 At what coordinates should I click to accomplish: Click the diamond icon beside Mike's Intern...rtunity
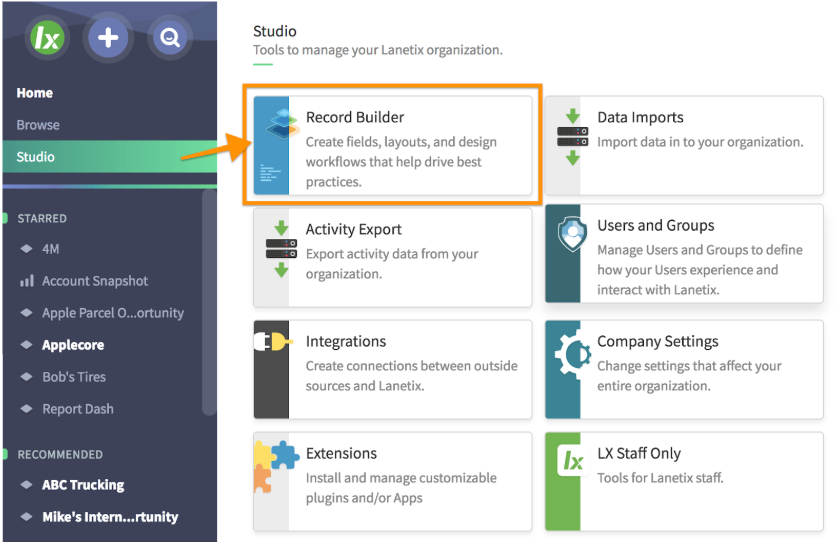point(26,517)
